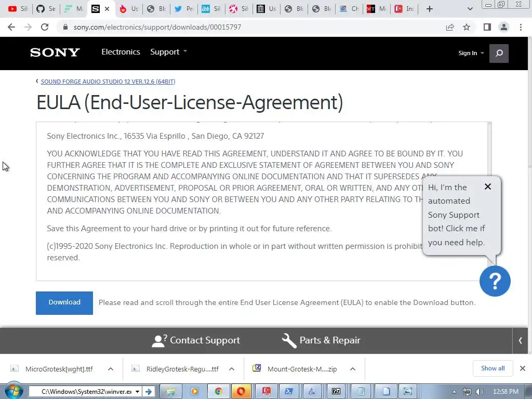
Task: Switch to the YouTube tab
Action: (18, 9)
